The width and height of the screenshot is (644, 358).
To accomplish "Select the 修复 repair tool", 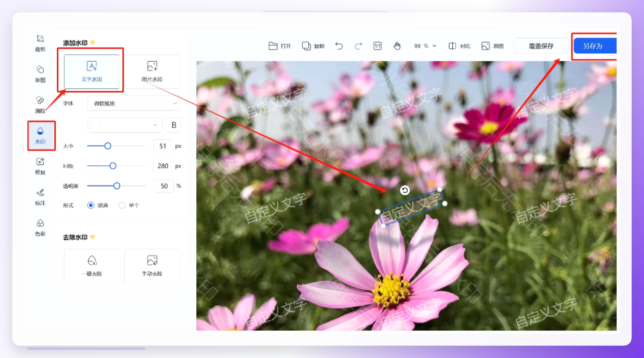I will [x=40, y=166].
